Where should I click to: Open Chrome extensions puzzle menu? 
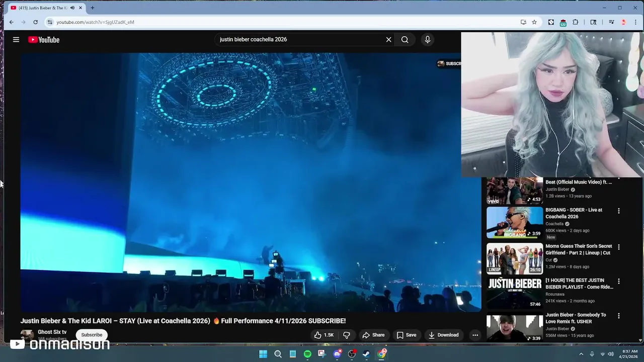click(576, 22)
